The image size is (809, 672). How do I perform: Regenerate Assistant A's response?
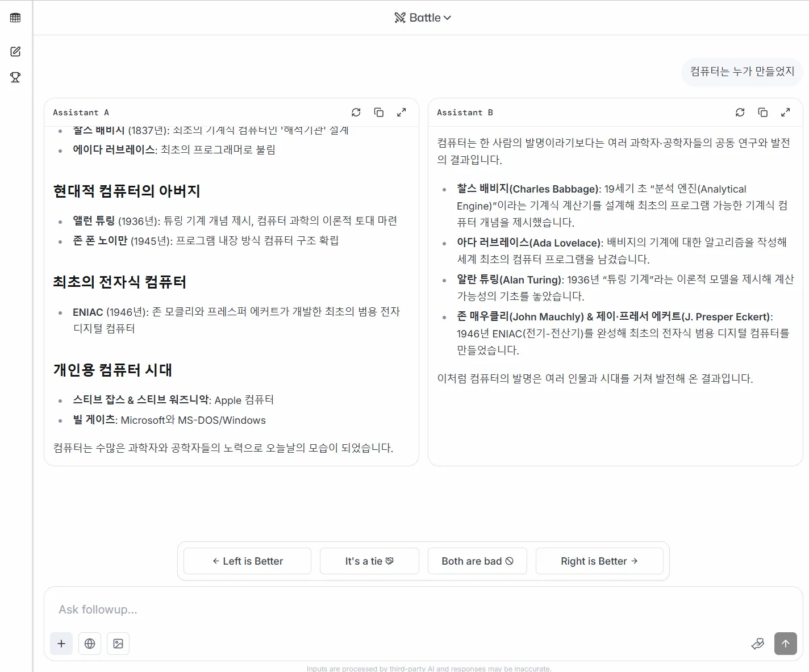click(356, 112)
